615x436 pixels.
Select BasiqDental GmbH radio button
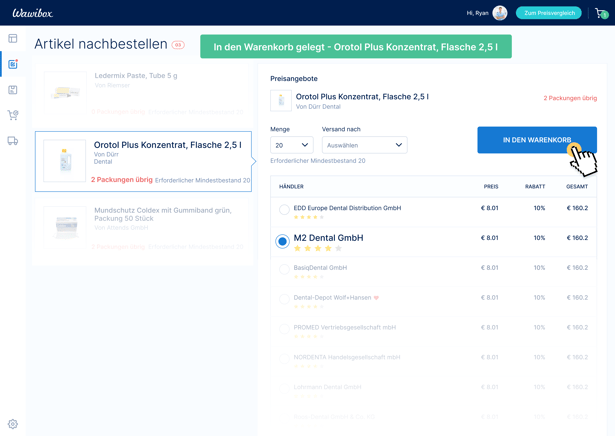tap(284, 269)
